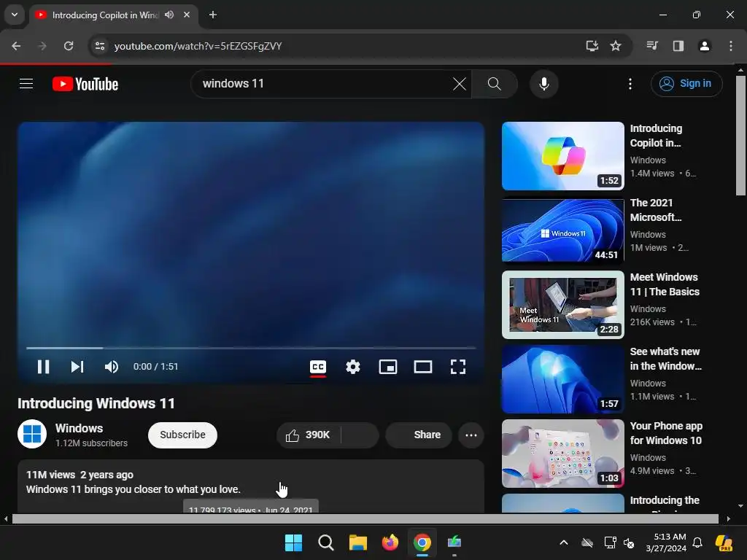The width and height of the screenshot is (747, 560).
Task: Share the video
Action: click(419, 435)
